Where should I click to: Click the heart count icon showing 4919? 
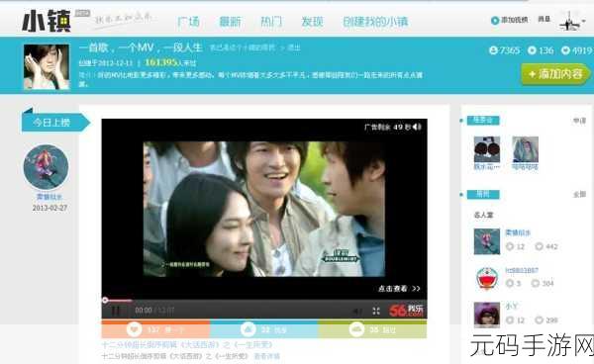565,49
